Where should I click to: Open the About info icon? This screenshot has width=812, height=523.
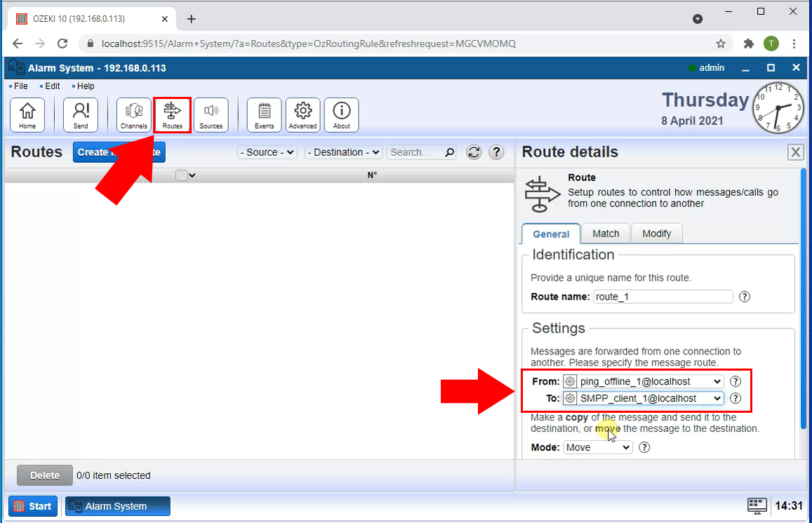point(341,115)
